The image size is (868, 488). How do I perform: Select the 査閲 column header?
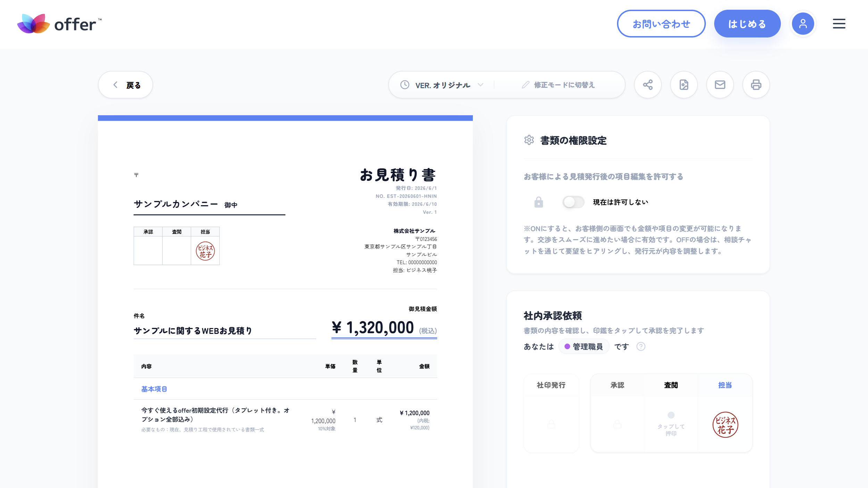pos(671,385)
